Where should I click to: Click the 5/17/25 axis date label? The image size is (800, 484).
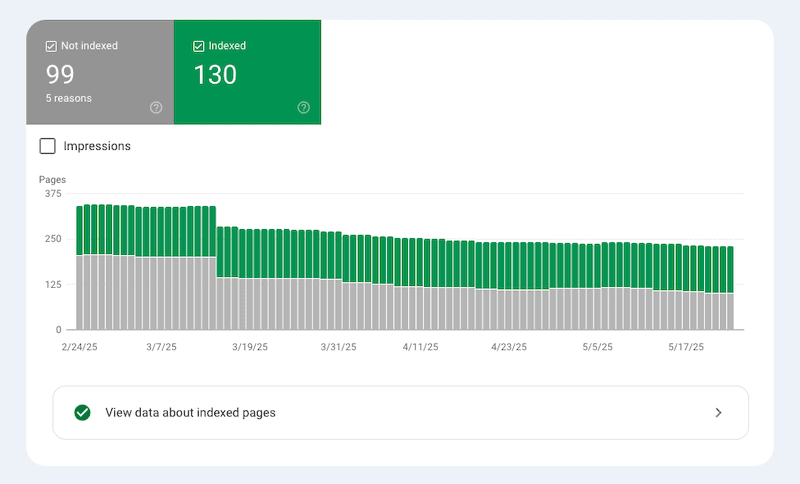tap(686, 347)
